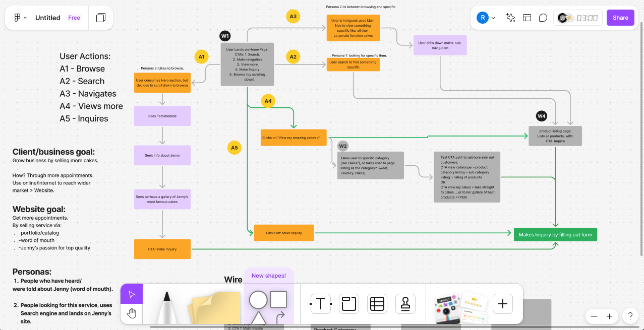
Task: Click the New shapes! label
Action: (x=269, y=276)
